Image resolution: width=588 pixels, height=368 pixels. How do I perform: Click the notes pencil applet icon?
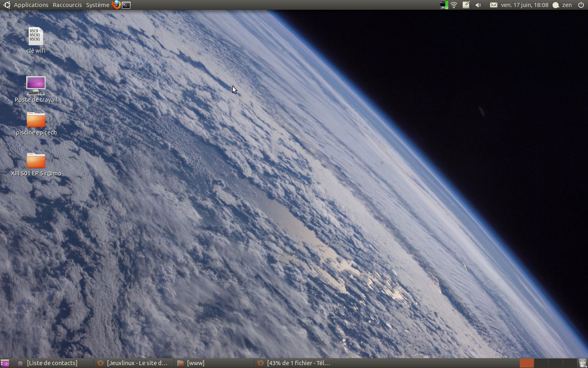coord(466,5)
